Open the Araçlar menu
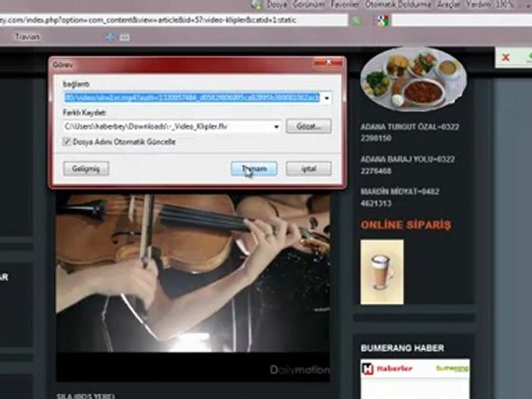This screenshot has height=399, width=532. click(449, 4)
